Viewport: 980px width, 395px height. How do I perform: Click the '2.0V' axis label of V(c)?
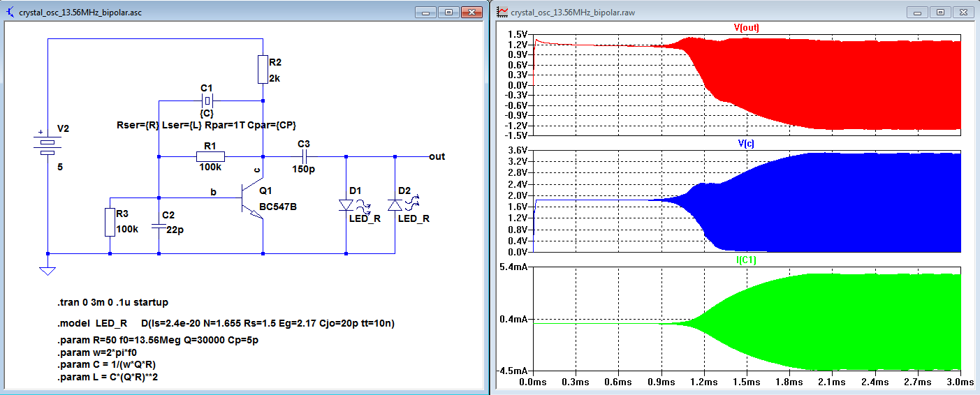(517, 195)
